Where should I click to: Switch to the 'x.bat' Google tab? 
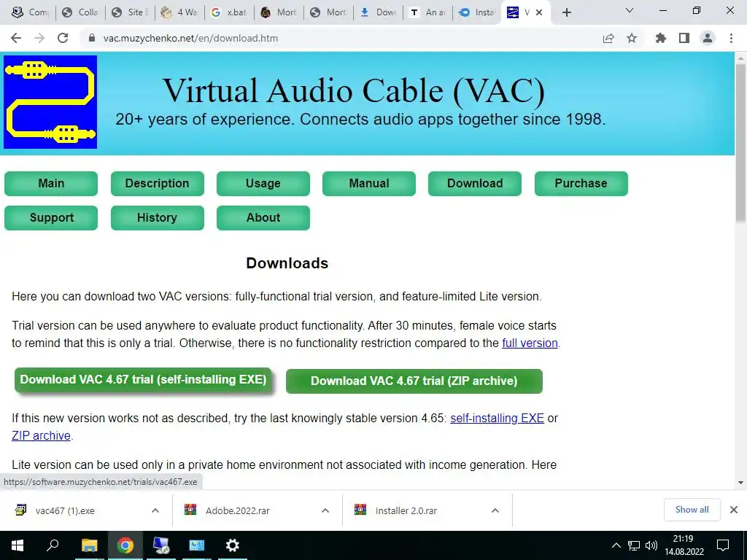229,12
